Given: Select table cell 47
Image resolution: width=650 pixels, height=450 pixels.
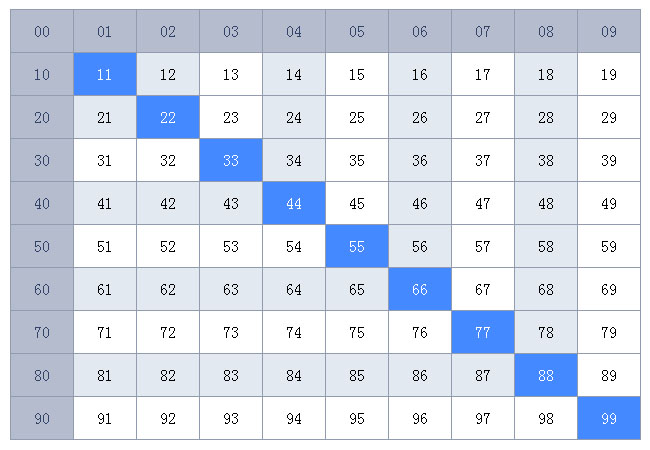Looking at the screenshot, I should click(483, 204).
